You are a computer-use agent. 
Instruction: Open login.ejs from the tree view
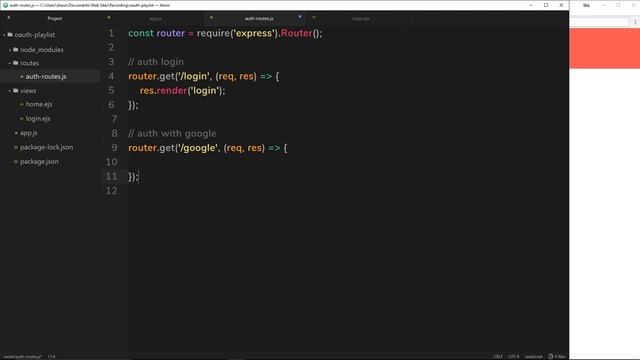pos(38,119)
